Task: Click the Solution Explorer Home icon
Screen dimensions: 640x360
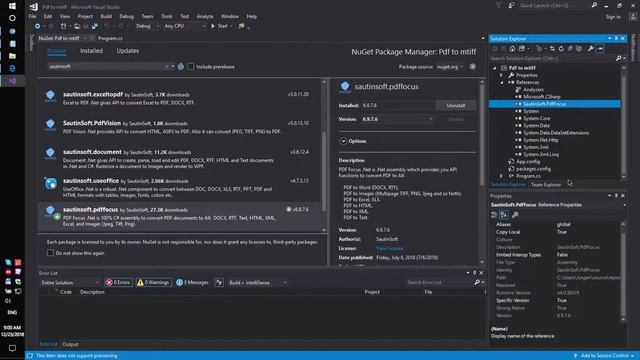Action: (512, 49)
